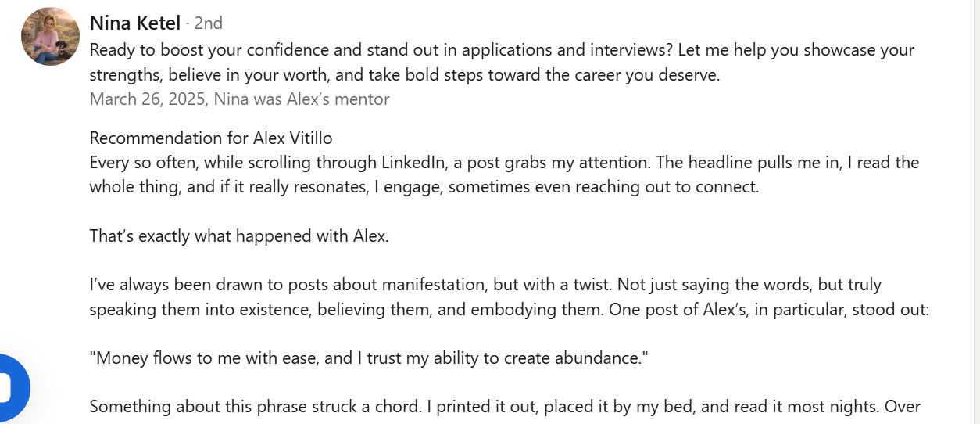Screen dimensions: 980x424
Task: Click the paragraph starting 'Every so often, while scrolling'
Action: point(505,175)
